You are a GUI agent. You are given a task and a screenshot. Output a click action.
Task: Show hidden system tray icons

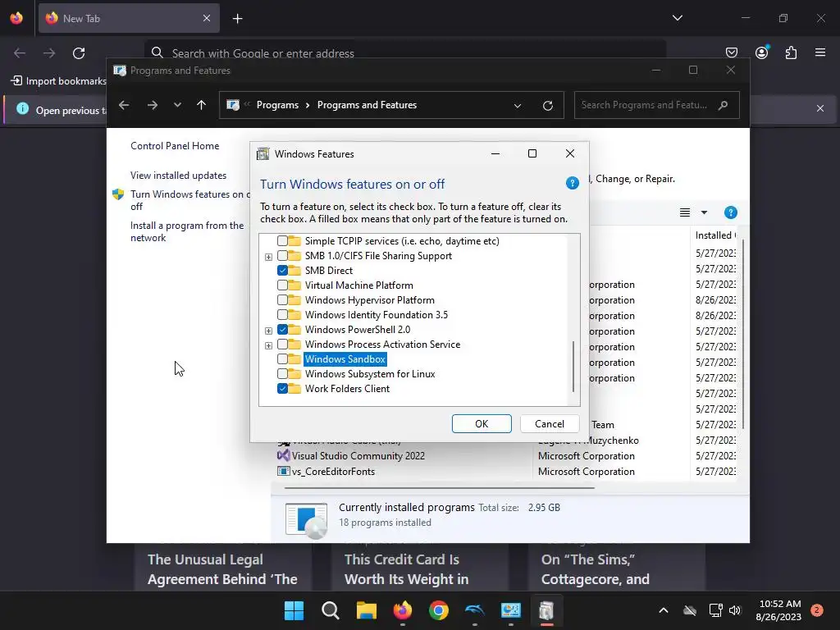663,610
